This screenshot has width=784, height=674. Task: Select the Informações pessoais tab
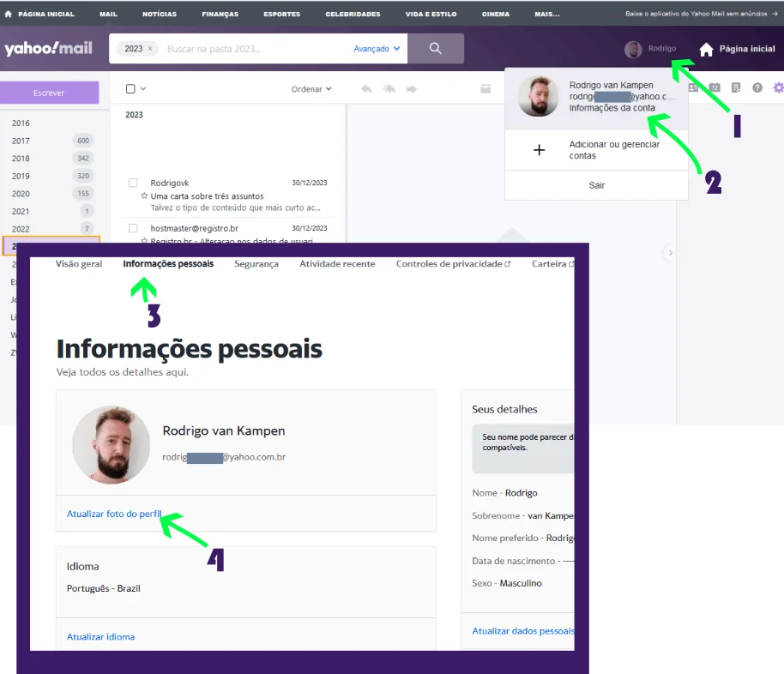pos(168,263)
